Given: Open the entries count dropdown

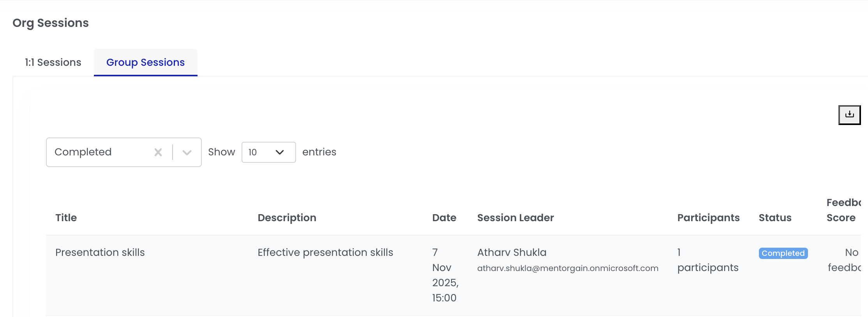Looking at the screenshot, I should [x=268, y=152].
